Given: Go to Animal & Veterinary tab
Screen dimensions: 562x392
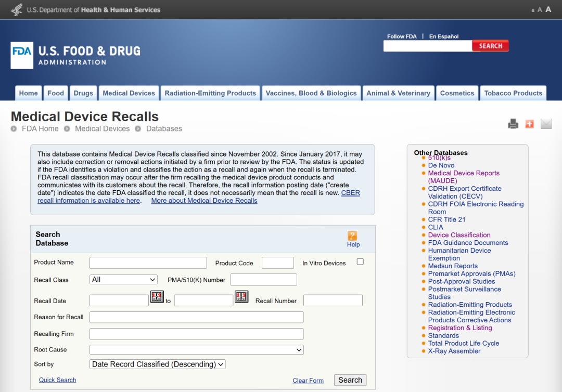Looking at the screenshot, I should point(398,93).
